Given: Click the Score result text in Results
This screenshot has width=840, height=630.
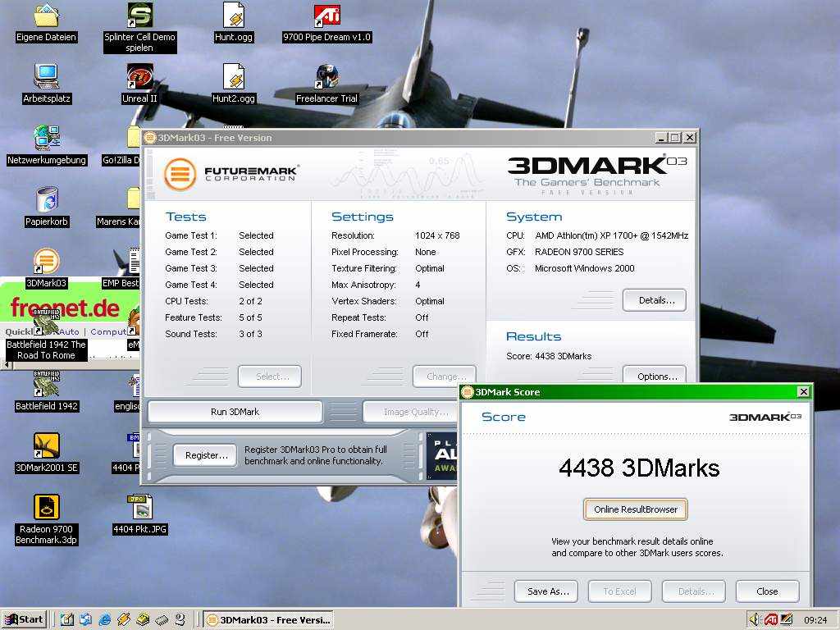Looking at the screenshot, I should click(x=549, y=356).
